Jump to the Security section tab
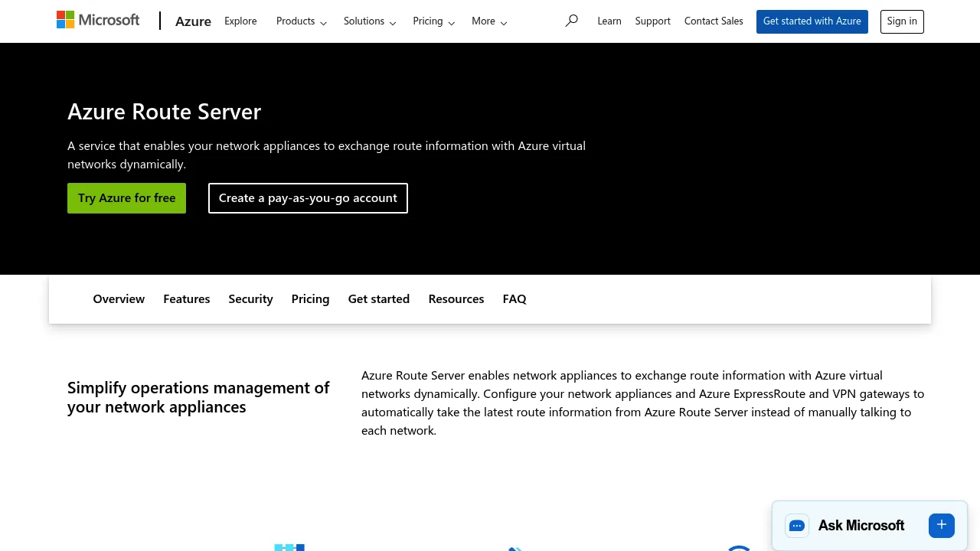The height and width of the screenshot is (551, 980). coord(250,299)
